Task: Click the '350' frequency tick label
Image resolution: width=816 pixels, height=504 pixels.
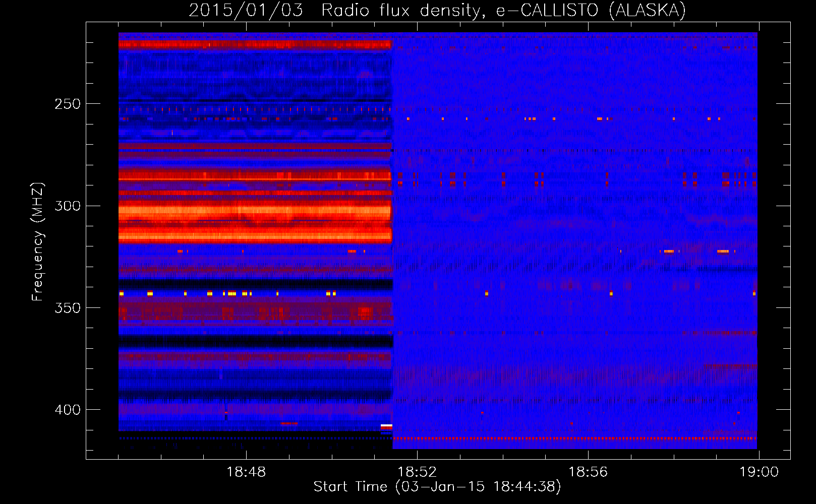Action: pyautogui.click(x=68, y=308)
